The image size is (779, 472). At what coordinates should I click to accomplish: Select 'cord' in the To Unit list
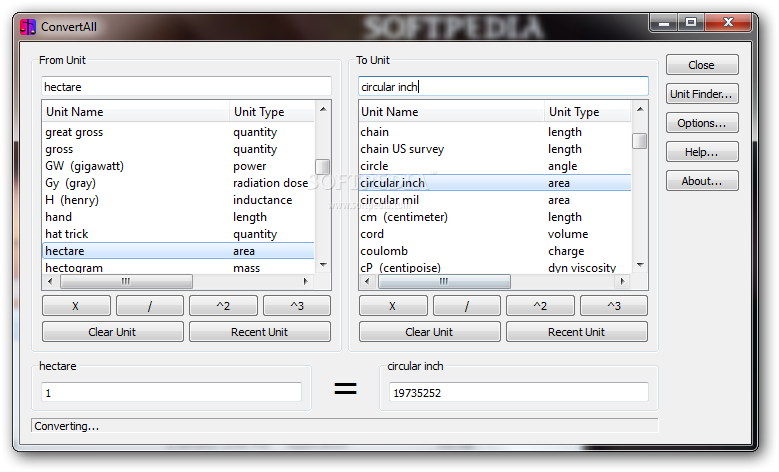point(495,234)
